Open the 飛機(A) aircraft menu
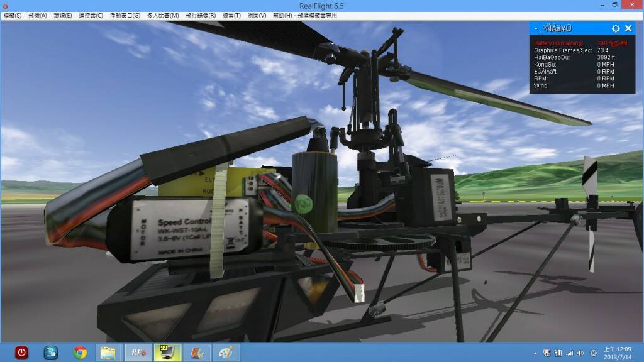 pyautogui.click(x=37, y=16)
